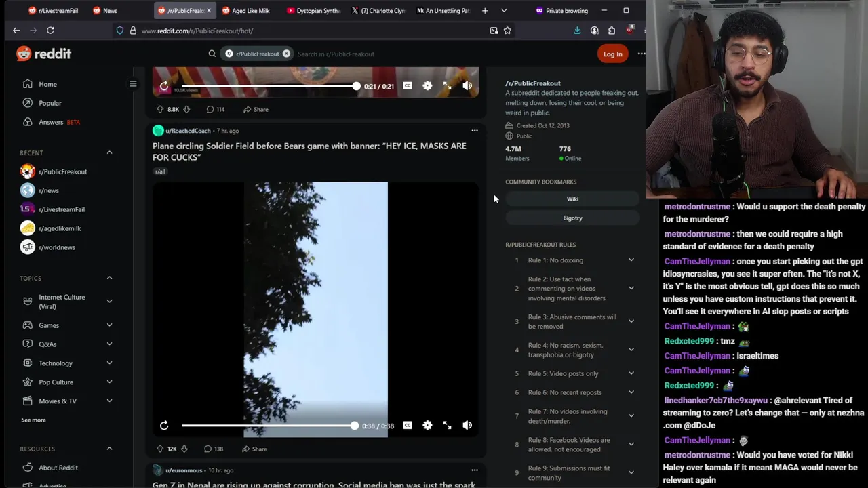Screen dimensions: 868x488
Task: Upvote the Plane circling Soldier Field post
Action: click(x=160, y=449)
